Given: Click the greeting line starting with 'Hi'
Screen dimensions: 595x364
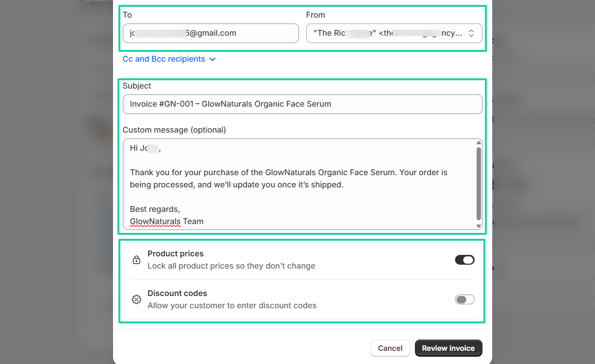Looking at the screenshot, I should pos(145,148).
